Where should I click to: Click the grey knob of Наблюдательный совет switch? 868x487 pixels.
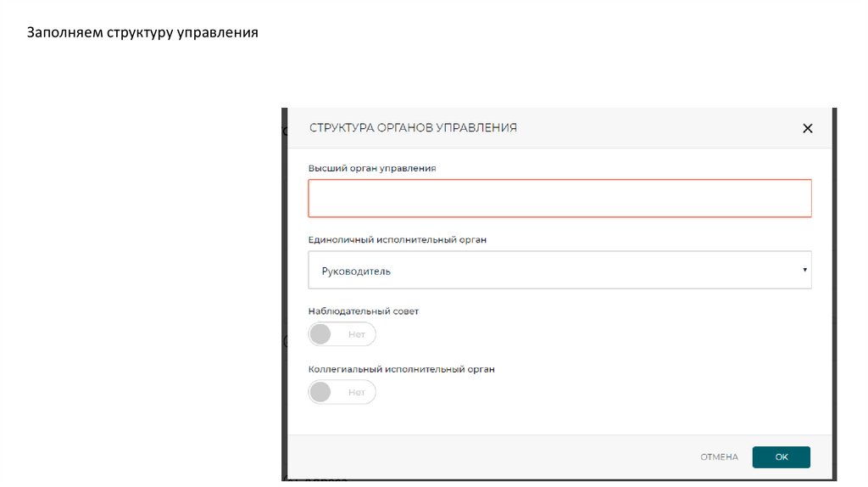pos(320,334)
